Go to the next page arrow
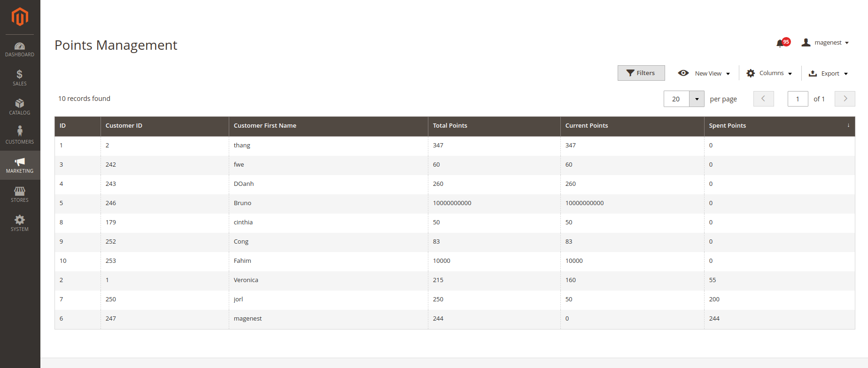The image size is (868, 368). [845, 99]
